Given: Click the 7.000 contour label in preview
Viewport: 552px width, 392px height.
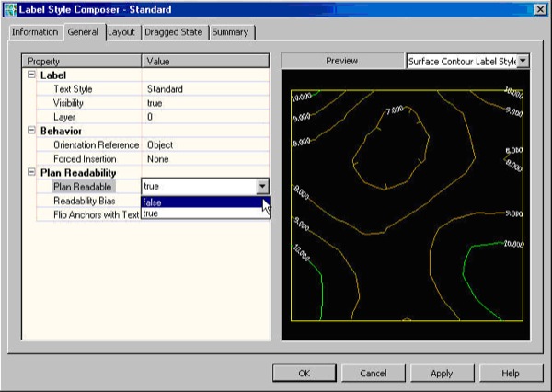Looking at the screenshot, I should pyautogui.click(x=395, y=110).
